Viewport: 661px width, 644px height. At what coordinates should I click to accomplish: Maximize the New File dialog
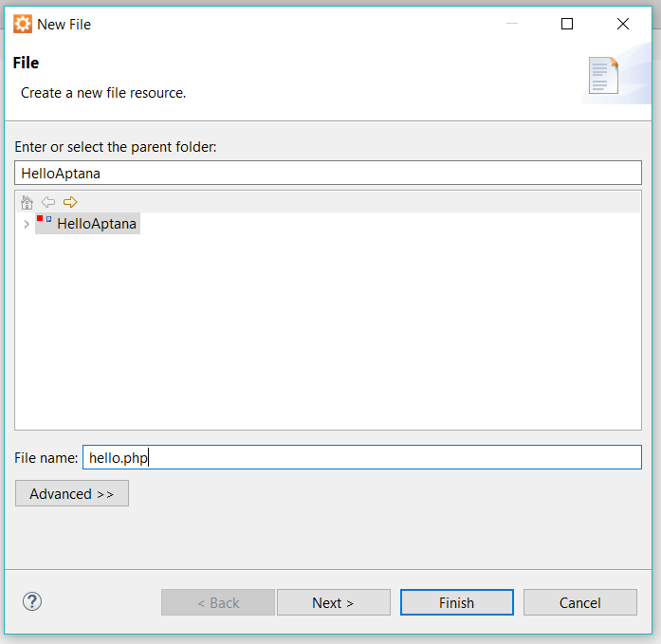567,24
